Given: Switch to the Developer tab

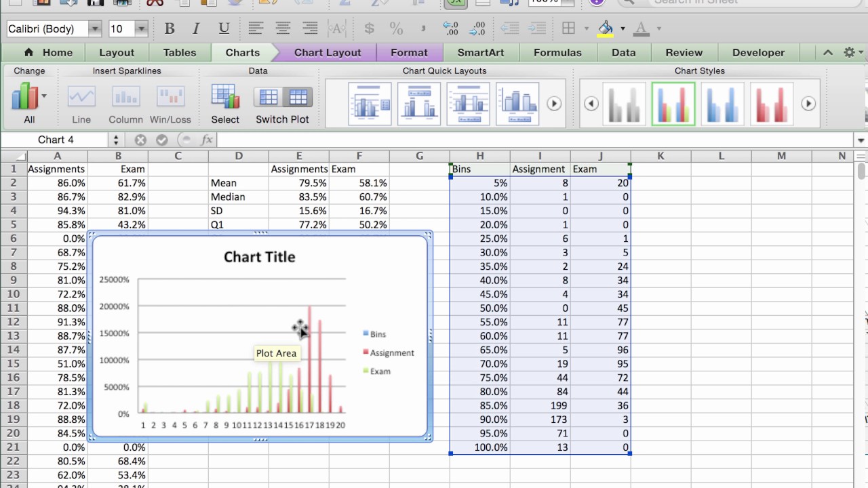Looking at the screenshot, I should 758,52.
